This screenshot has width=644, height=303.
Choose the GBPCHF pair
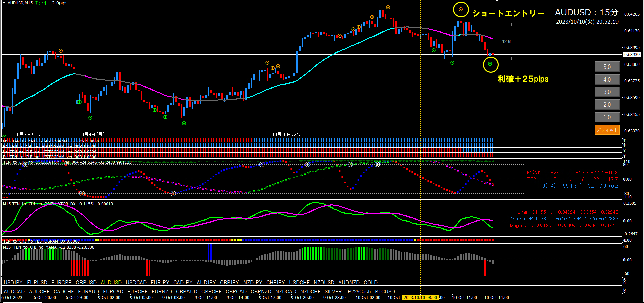pyautogui.click(x=211, y=292)
